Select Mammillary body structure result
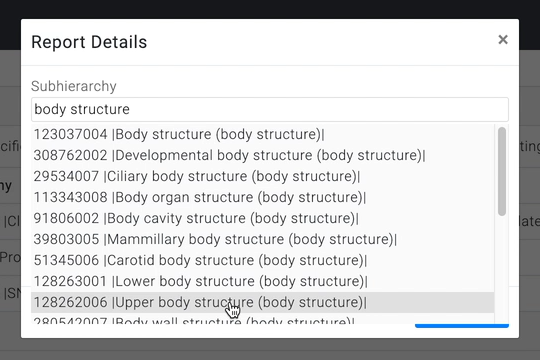This screenshot has height=360, width=540. pos(263,239)
